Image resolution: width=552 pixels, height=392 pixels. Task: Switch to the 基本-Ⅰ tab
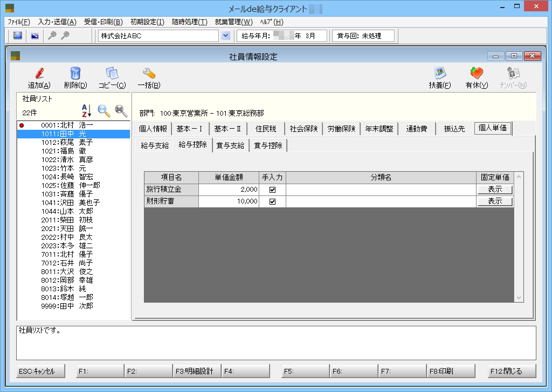189,129
